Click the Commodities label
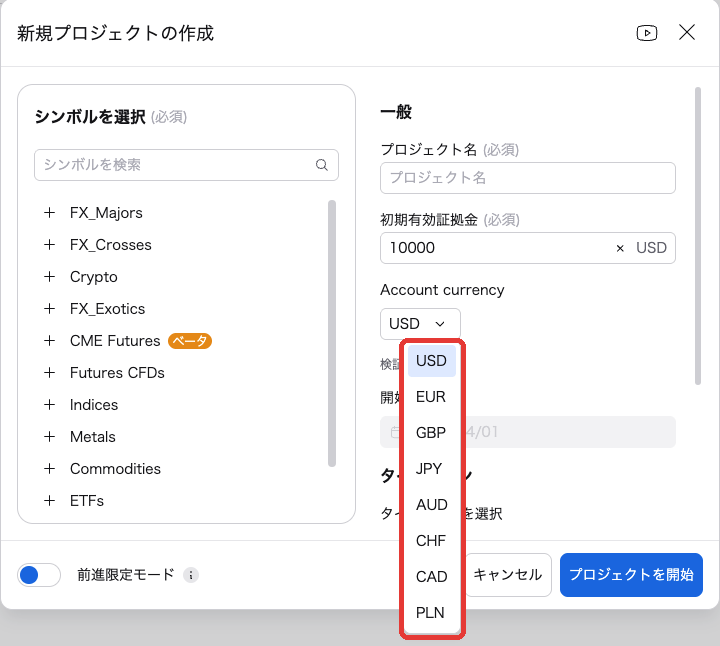The image size is (720, 646). (x=115, y=469)
